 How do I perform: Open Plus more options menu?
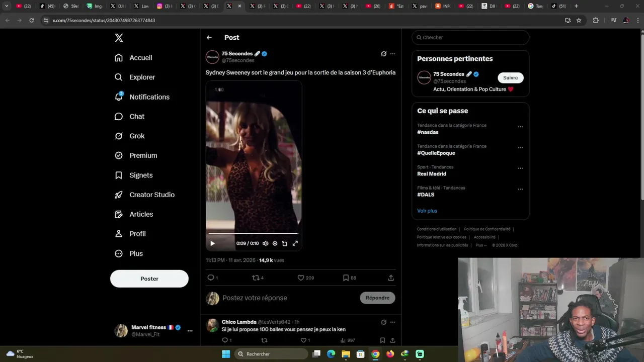(x=128, y=253)
